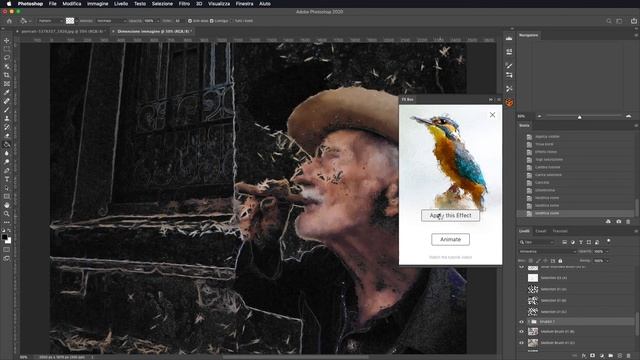
Task: Click the layer style fx icon
Action: coord(584,356)
